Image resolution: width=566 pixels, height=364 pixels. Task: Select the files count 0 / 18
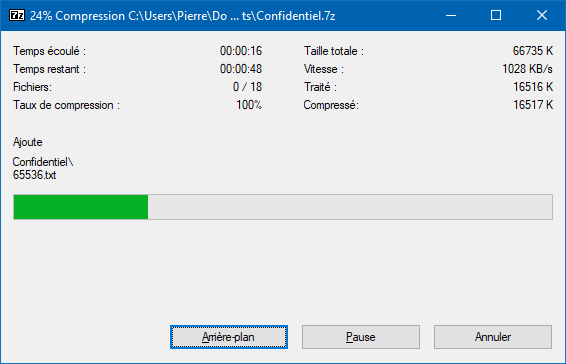click(x=247, y=87)
